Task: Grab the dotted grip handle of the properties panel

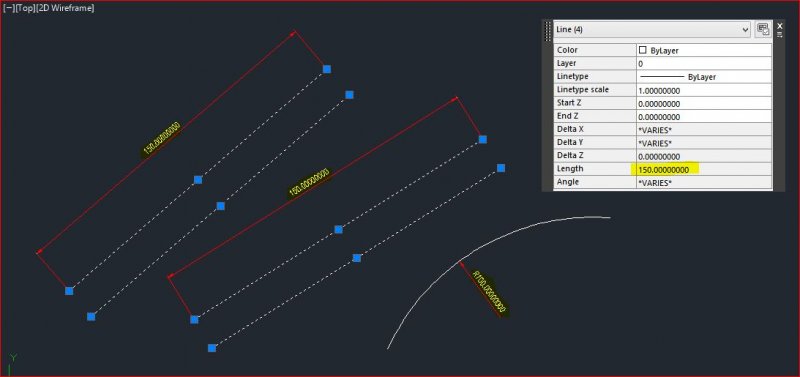Action: [x=548, y=30]
